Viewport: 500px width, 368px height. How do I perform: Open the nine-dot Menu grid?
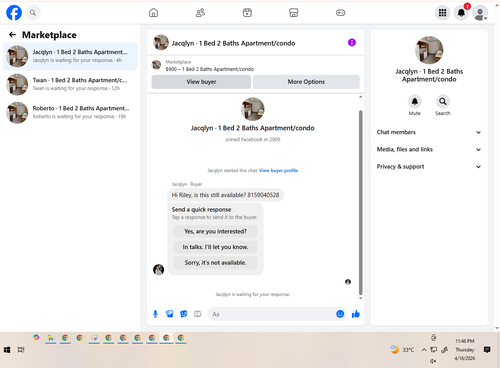442,13
